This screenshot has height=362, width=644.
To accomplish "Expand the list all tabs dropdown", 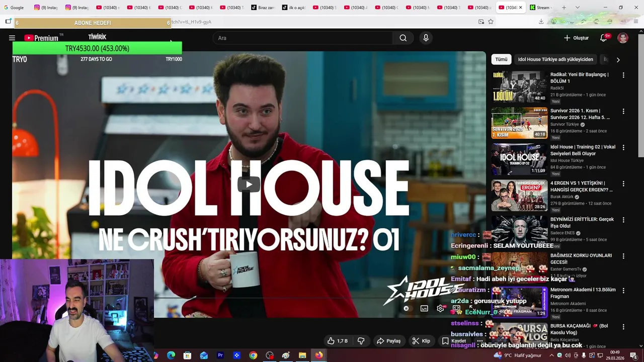I will [578, 8].
